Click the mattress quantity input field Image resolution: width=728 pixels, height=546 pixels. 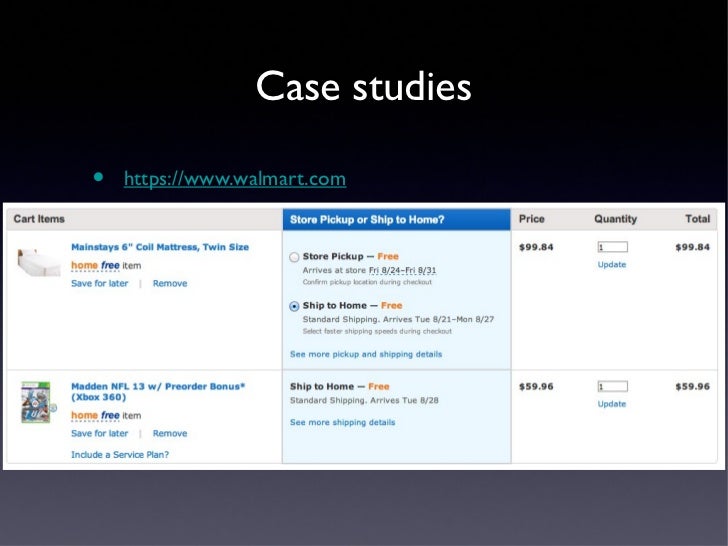click(x=612, y=247)
